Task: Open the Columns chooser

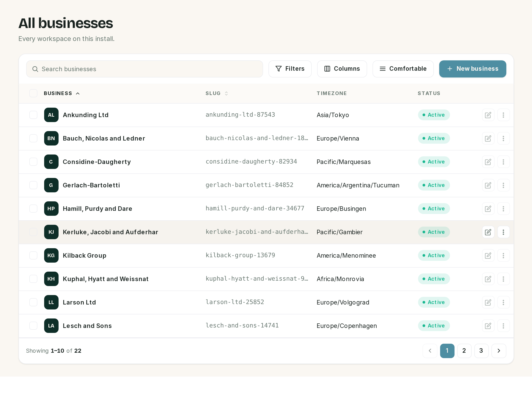Action: click(342, 69)
